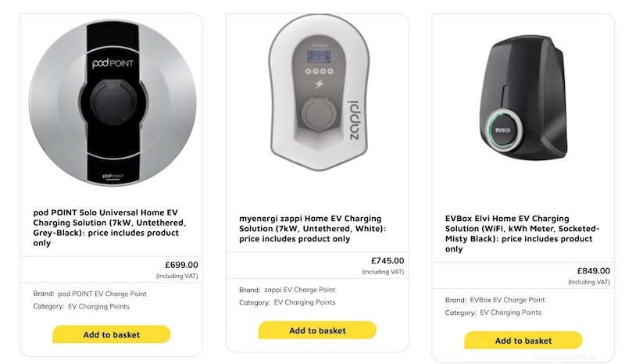Add EVBox Elvi charger to basket

[523, 341]
